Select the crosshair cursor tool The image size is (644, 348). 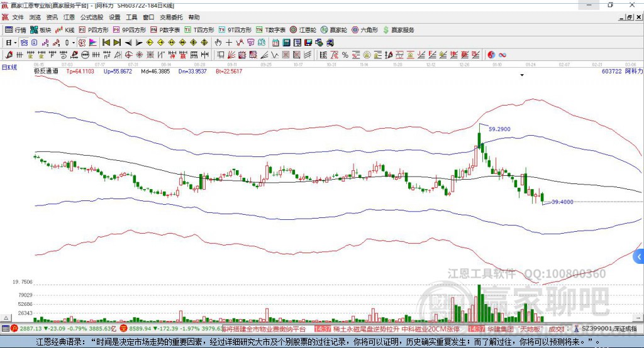229,43
